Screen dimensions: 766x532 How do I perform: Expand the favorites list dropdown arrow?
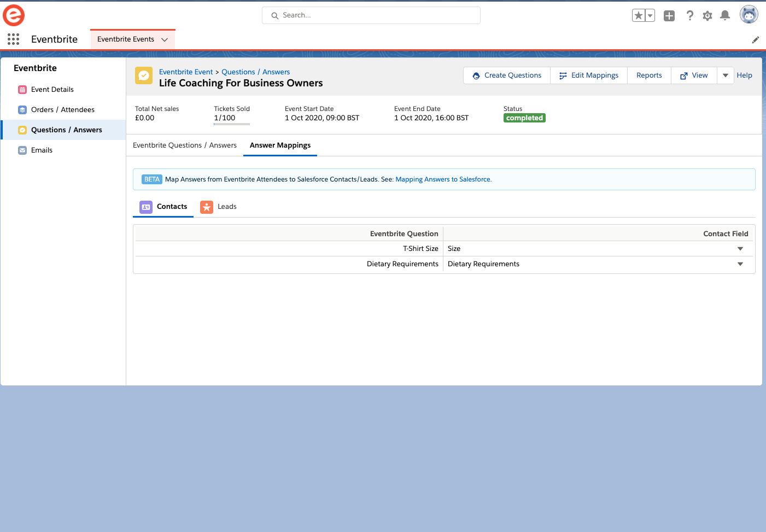(x=650, y=15)
